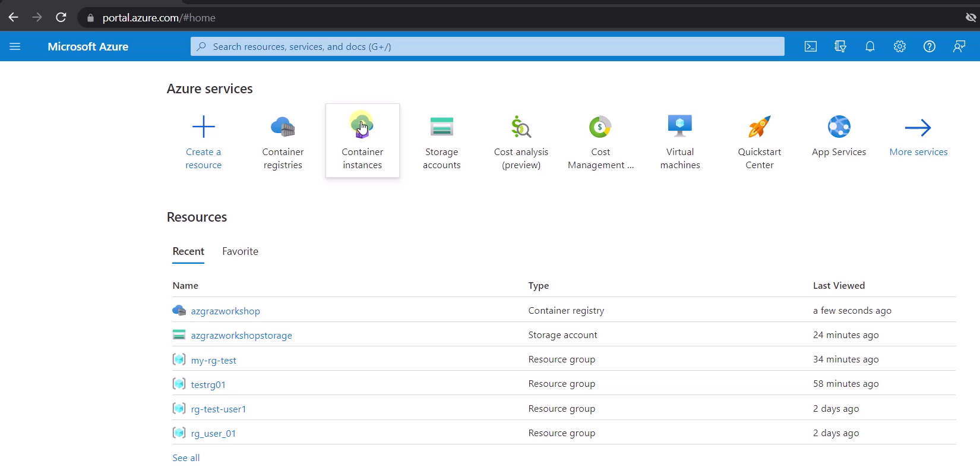The image size is (980, 470).
Task: Open portal Settings gear
Action: [x=900, y=46]
